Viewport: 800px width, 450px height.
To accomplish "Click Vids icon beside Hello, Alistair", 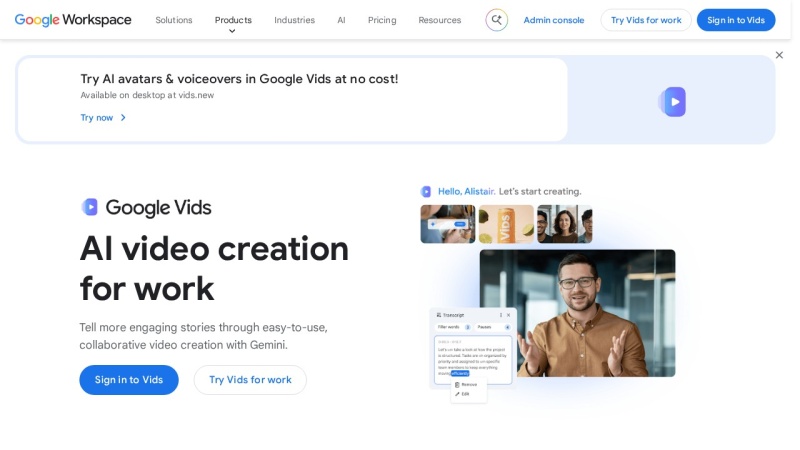I will click(x=426, y=191).
